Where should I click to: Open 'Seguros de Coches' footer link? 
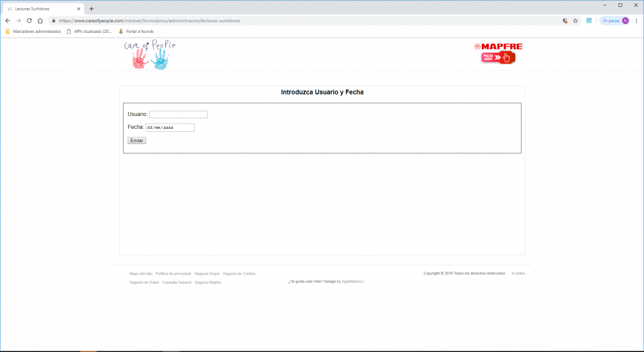click(x=239, y=274)
